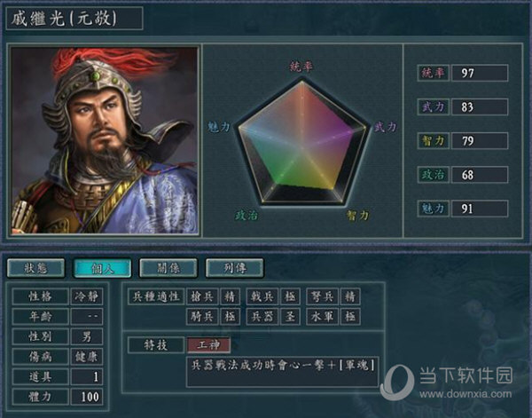Open the 關係 tab

coord(168,268)
